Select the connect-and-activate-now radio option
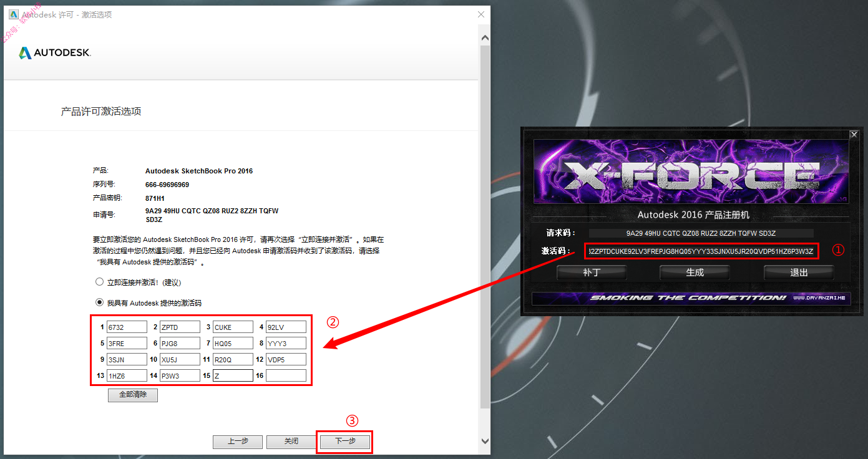This screenshot has height=459, width=868. pyautogui.click(x=99, y=282)
